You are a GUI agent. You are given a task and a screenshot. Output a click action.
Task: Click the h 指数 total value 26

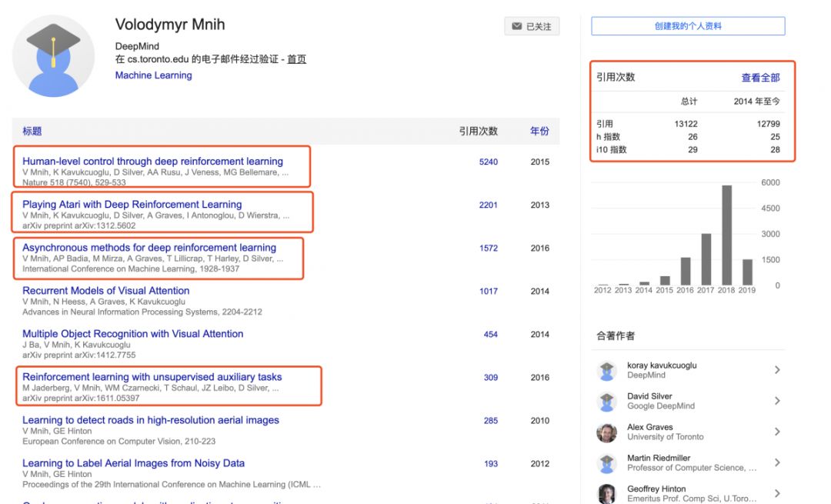(x=692, y=137)
